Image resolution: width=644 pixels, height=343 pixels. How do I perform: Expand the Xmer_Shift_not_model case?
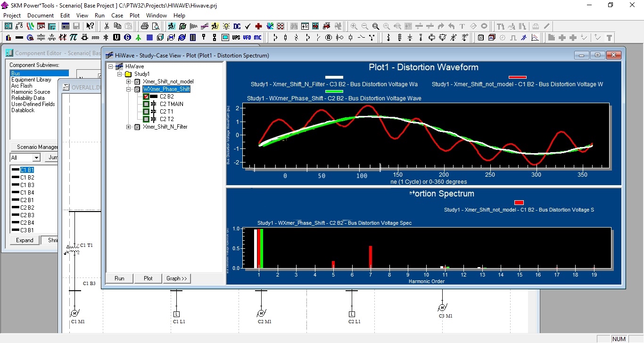[129, 82]
